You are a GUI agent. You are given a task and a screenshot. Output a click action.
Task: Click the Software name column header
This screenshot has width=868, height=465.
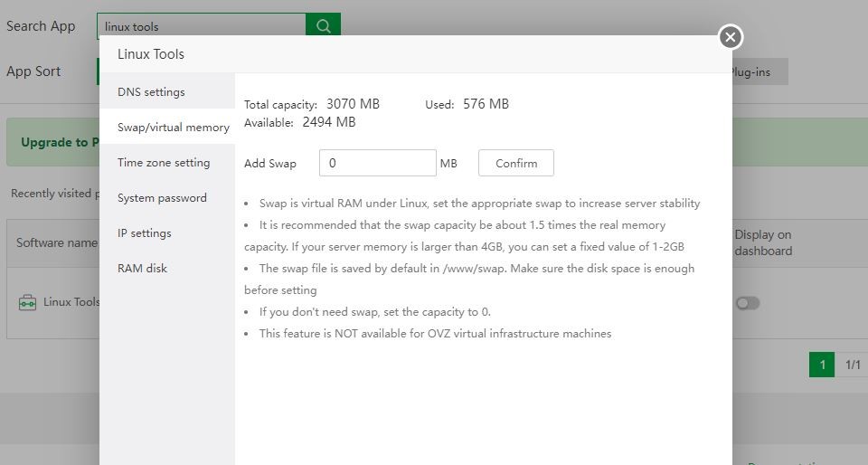pos(56,242)
